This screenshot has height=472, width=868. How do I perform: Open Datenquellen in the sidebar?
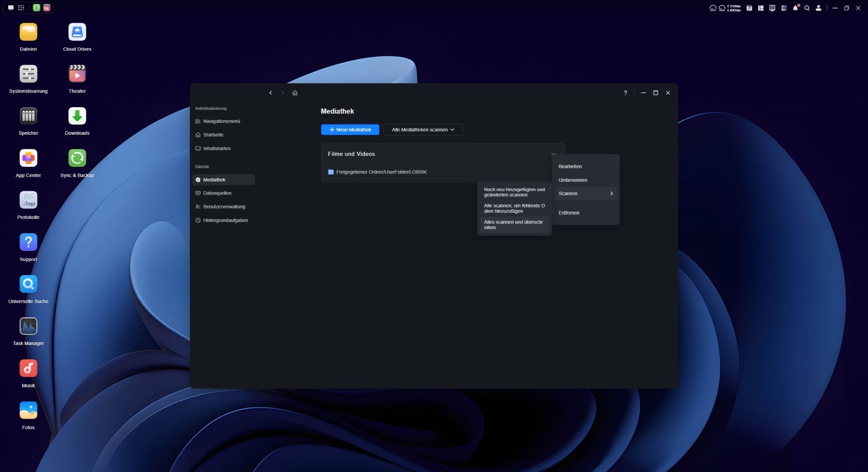click(217, 193)
